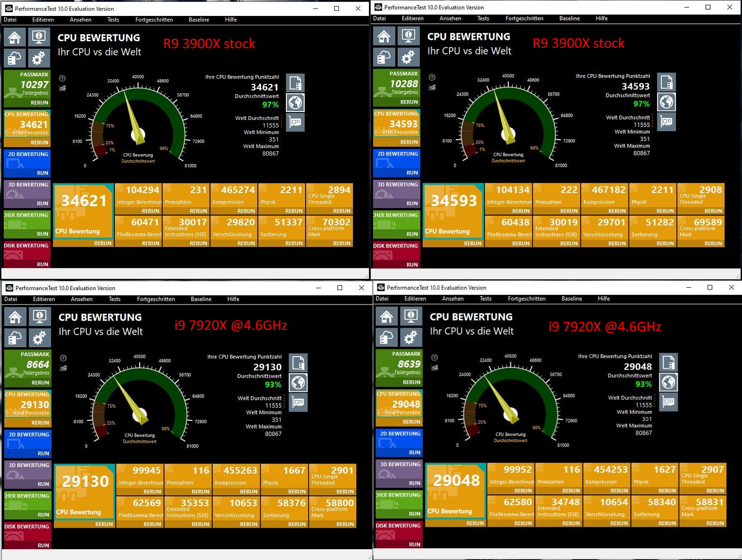Click globe icon in top-right window
The width and height of the screenshot is (742, 560).
pos(667,102)
